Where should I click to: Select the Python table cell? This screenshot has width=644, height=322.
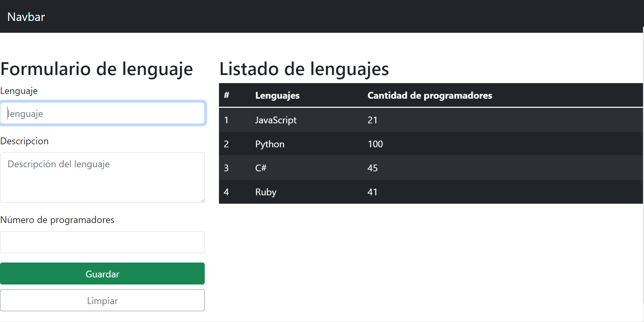pyautogui.click(x=270, y=144)
